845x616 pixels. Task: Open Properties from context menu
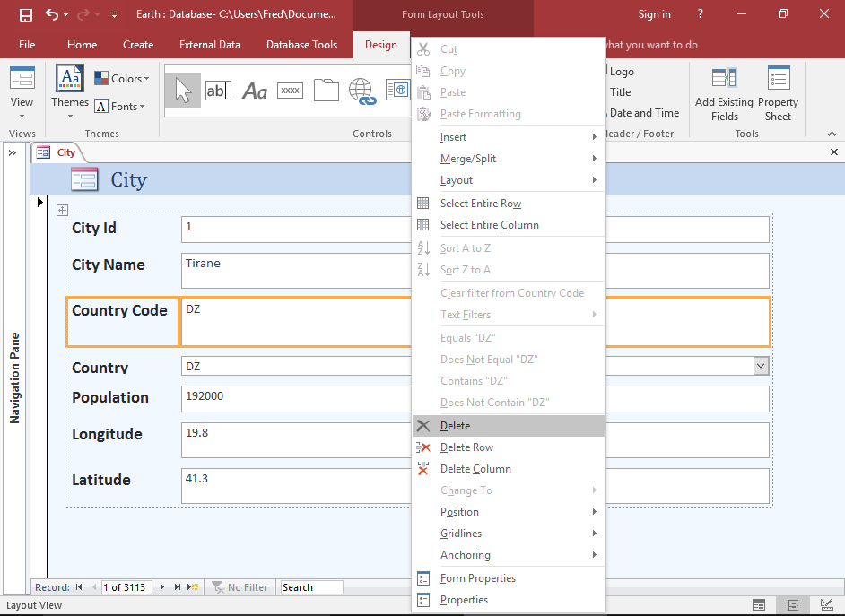[x=509, y=599]
